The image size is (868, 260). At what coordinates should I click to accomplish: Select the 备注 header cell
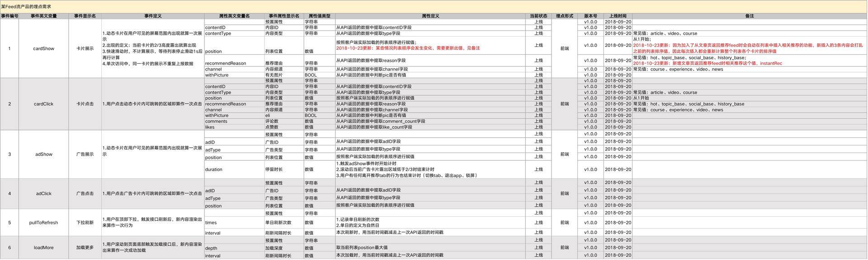coord(750,16)
